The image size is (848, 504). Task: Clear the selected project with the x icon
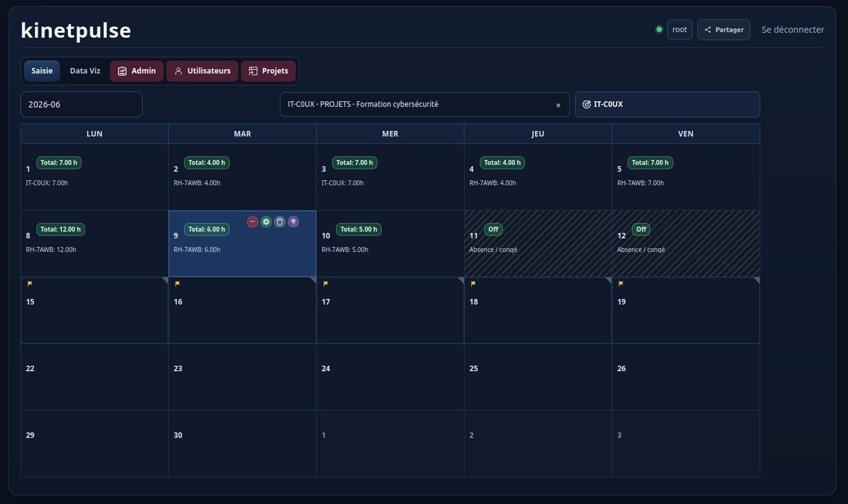pyautogui.click(x=558, y=105)
